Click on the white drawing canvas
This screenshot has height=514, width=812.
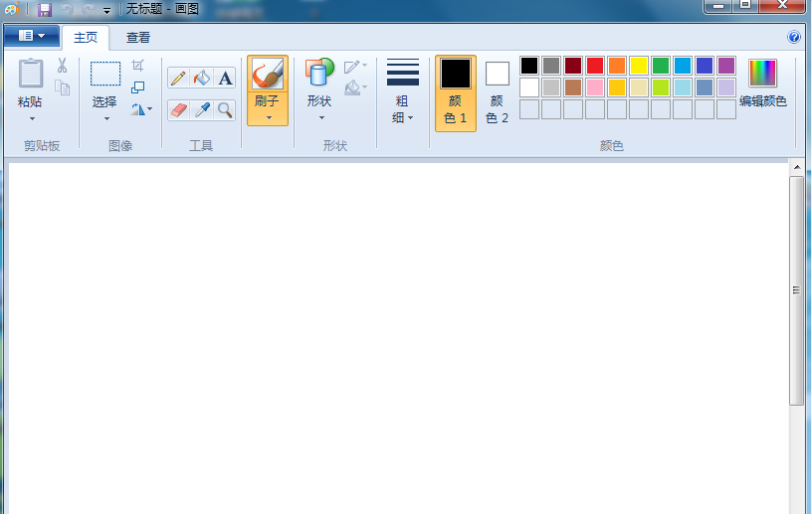(398, 339)
